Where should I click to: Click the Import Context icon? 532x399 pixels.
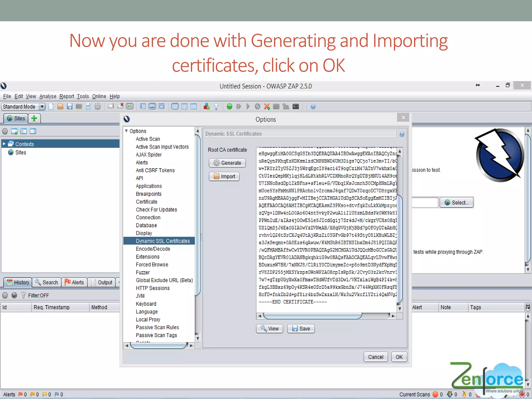pos(23,131)
